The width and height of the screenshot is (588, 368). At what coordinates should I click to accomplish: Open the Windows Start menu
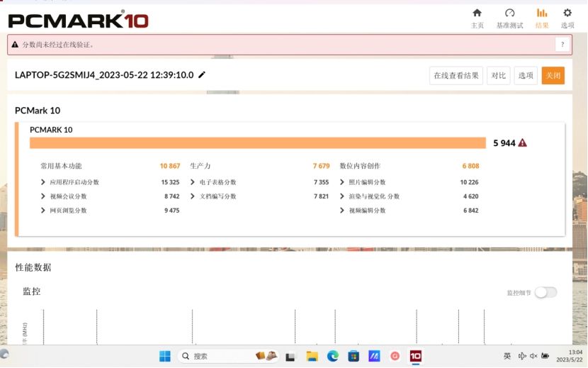point(164,356)
